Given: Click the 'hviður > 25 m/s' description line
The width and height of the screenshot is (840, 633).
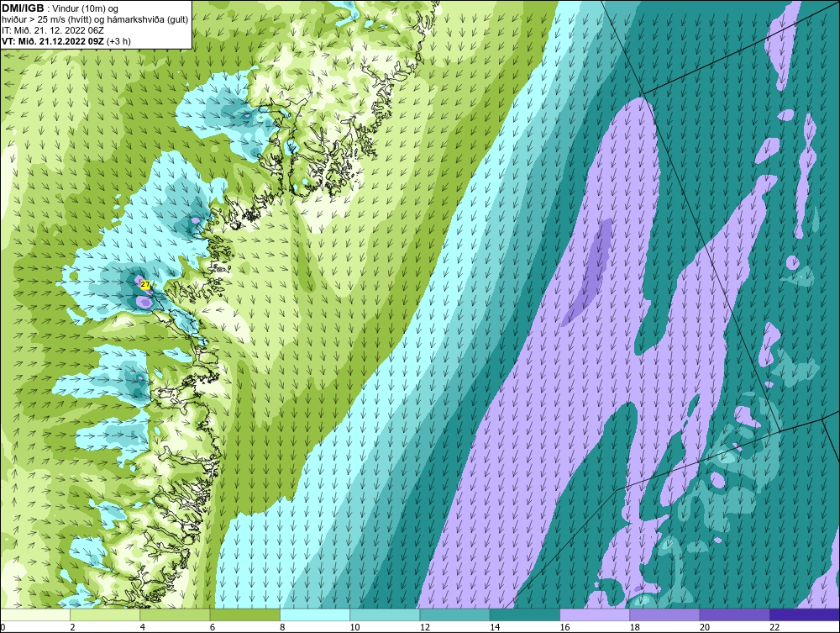Looking at the screenshot, I should (95, 20).
